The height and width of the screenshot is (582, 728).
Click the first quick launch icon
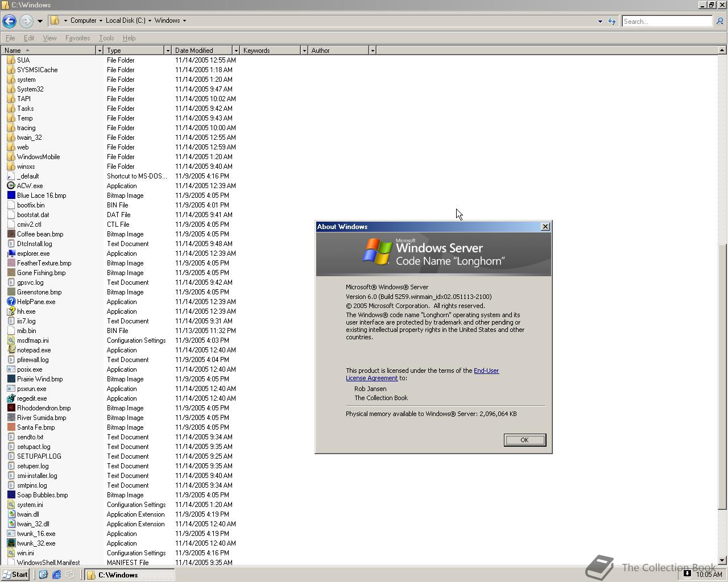click(43, 575)
